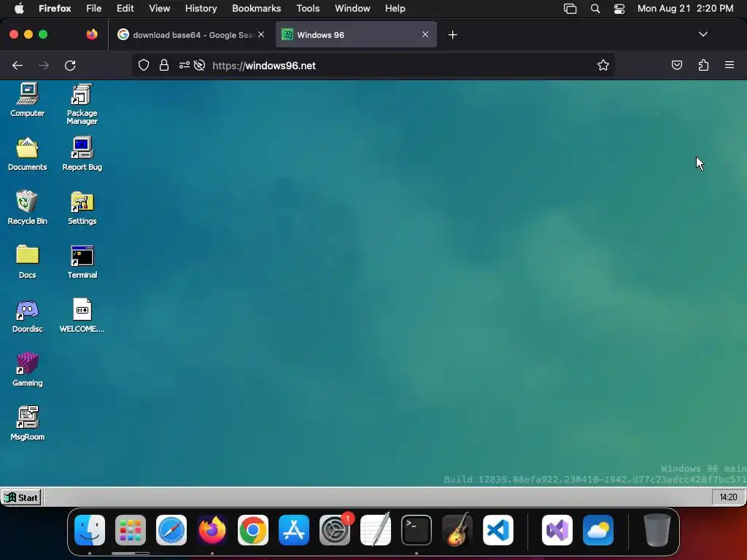Image resolution: width=747 pixels, height=560 pixels.
Task: Open System Settings from the Dock
Action: [x=335, y=530]
